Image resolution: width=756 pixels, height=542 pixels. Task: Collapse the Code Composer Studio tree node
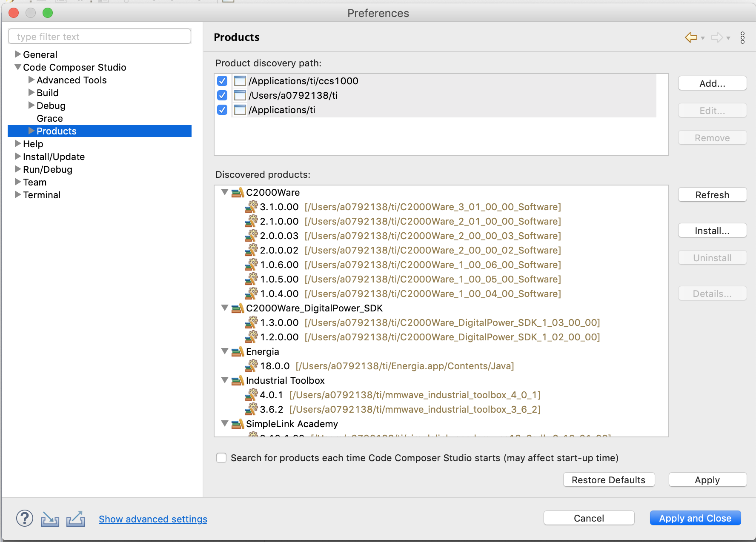[x=18, y=67]
